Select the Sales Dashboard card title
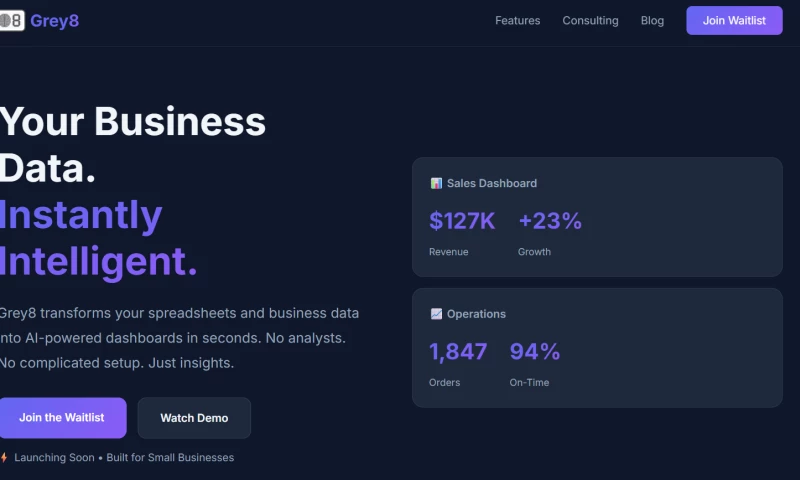 491,183
